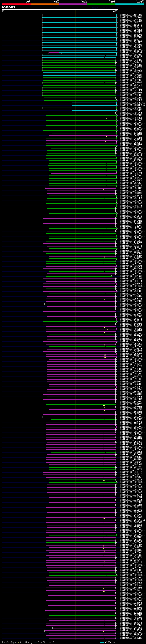Image resolution: width=146 pixels, height=644 pixels.
Task: Select hit label UniRef100_Q6DC93
Action: coord(131,130)
